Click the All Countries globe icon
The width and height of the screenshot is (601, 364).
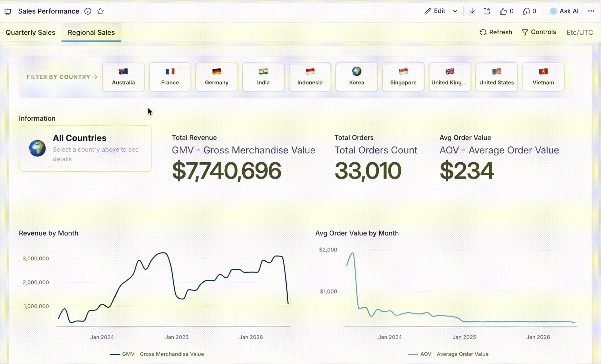pos(37,148)
